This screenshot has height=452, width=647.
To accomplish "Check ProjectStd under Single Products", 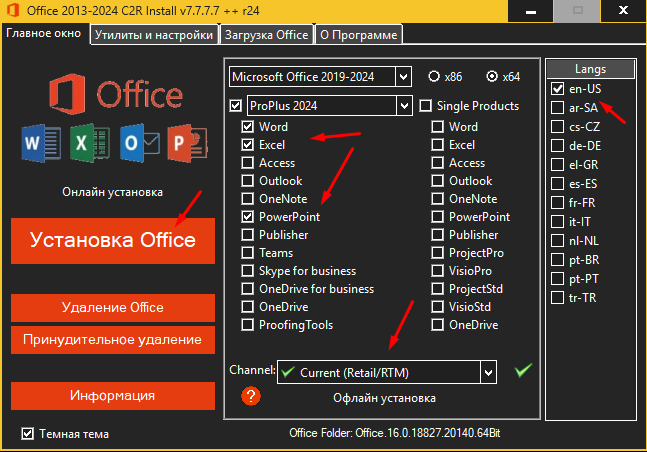I will pos(437,289).
